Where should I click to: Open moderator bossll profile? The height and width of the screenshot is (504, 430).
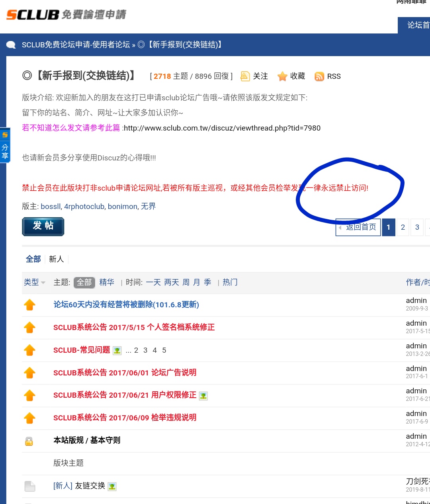click(51, 206)
